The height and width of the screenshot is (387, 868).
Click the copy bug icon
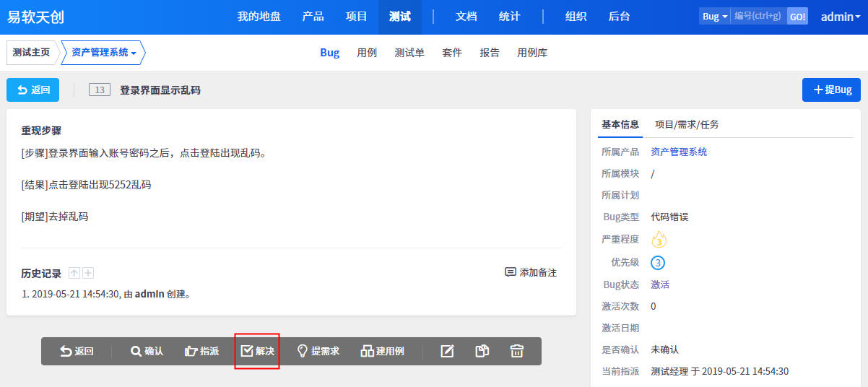(482, 351)
